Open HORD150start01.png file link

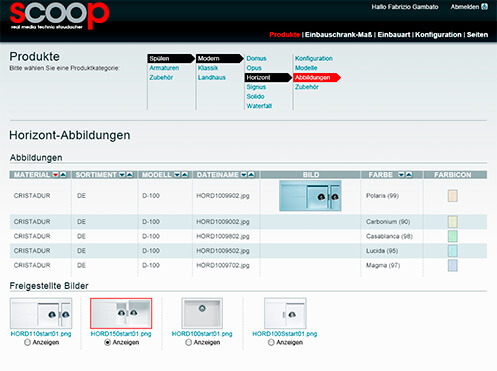[x=121, y=334]
